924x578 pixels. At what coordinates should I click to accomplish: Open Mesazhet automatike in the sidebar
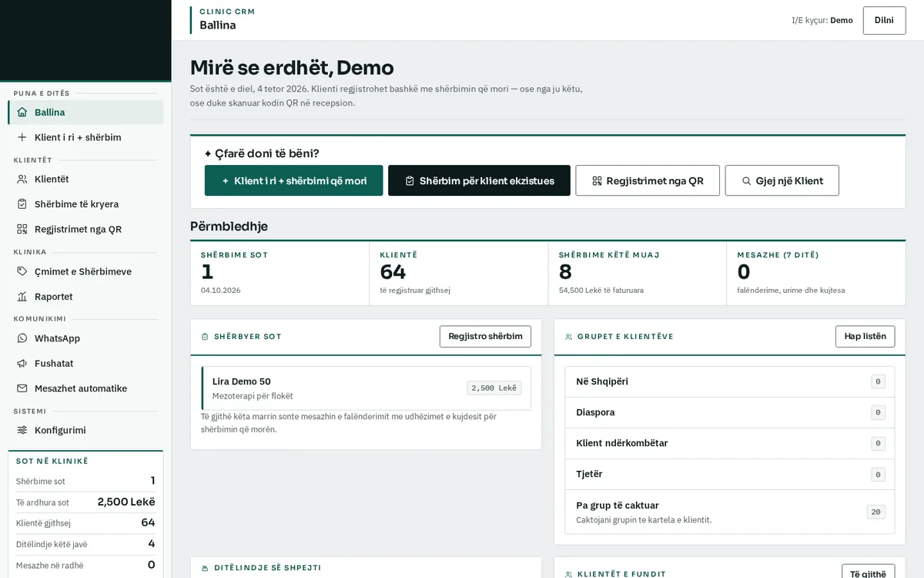[85, 388]
